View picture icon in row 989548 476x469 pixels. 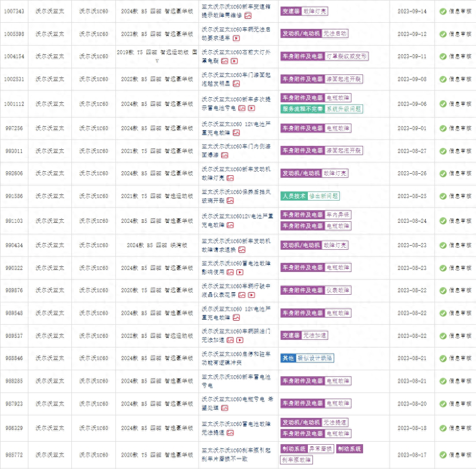[236, 318]
